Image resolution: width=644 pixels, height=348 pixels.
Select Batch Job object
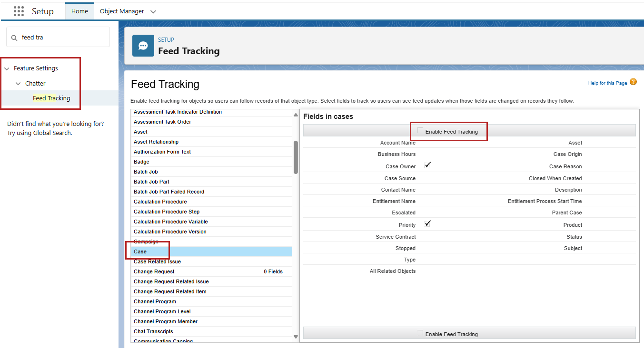click(212, 172)
